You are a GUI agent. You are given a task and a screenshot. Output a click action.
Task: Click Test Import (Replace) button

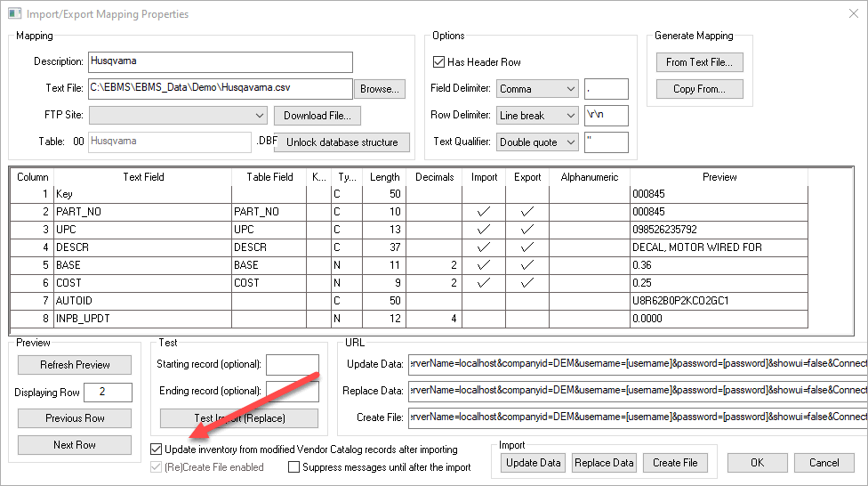pyautogui.click(x=239, y=418)
